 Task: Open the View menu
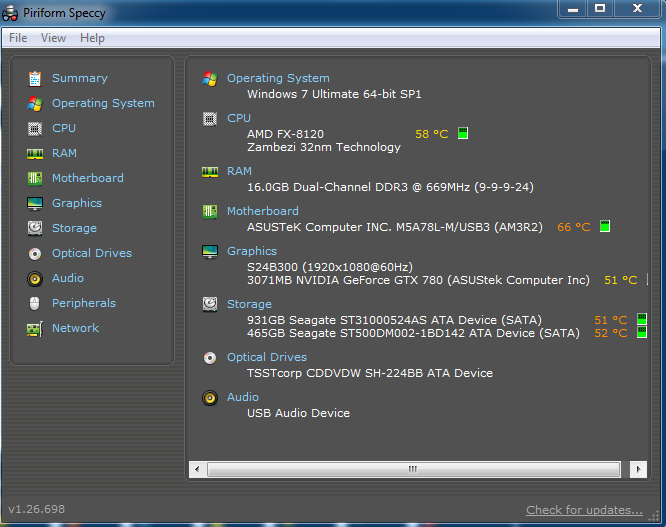(x=54, y=38)
